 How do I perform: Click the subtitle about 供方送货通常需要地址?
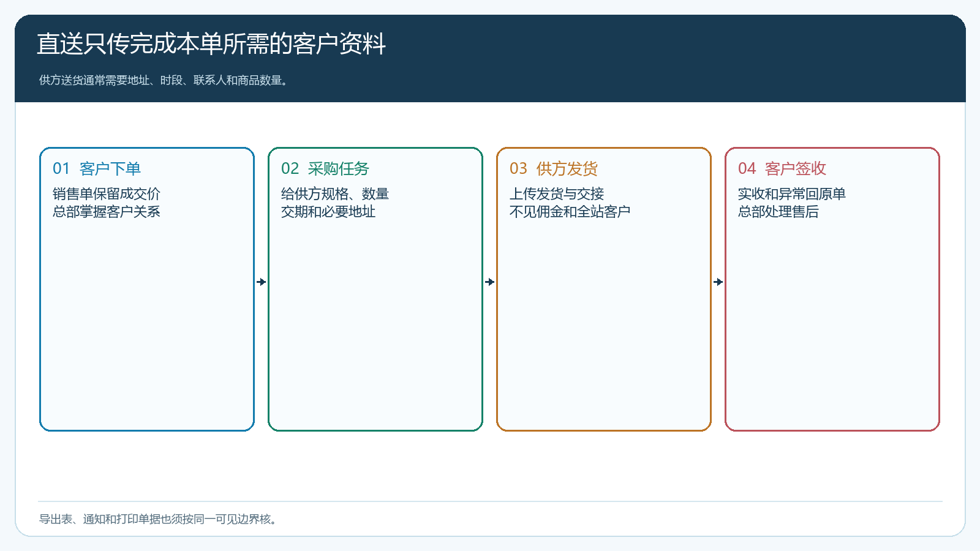click(x=164, y=80)
